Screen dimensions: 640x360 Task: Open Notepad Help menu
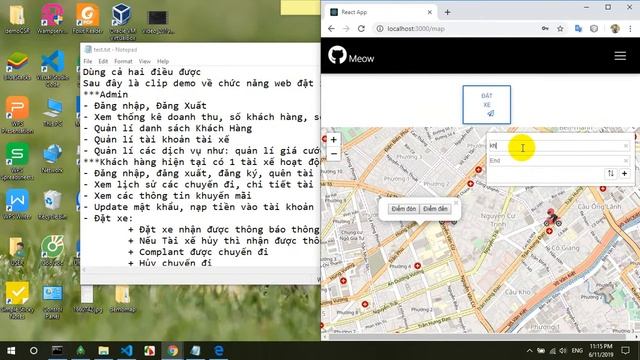coord(163,61)
